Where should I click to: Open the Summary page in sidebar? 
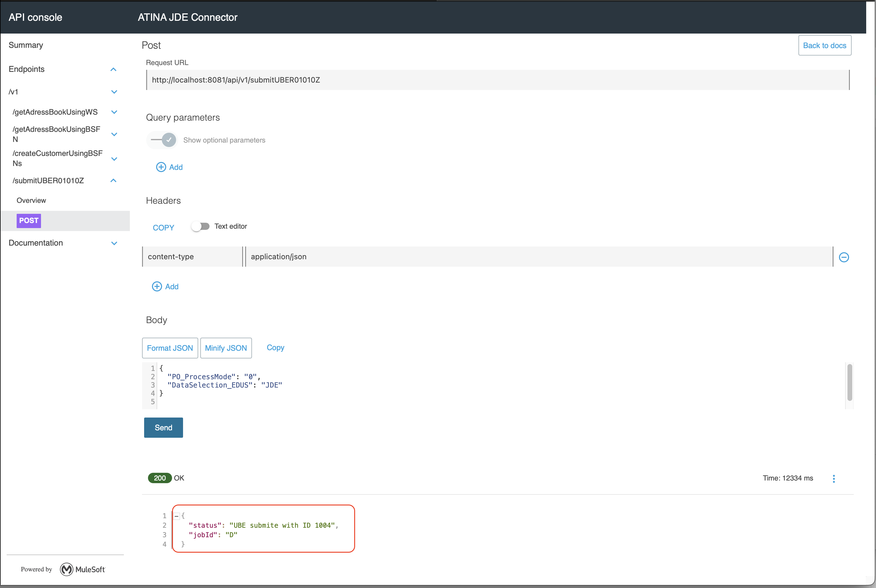point(26,45)
